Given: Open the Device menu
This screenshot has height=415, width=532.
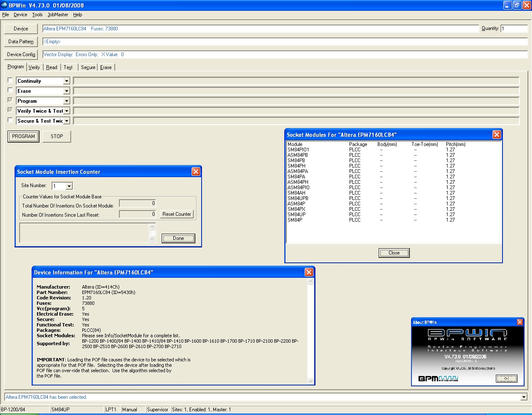Looking at the screenshot, I should point(20,15).
